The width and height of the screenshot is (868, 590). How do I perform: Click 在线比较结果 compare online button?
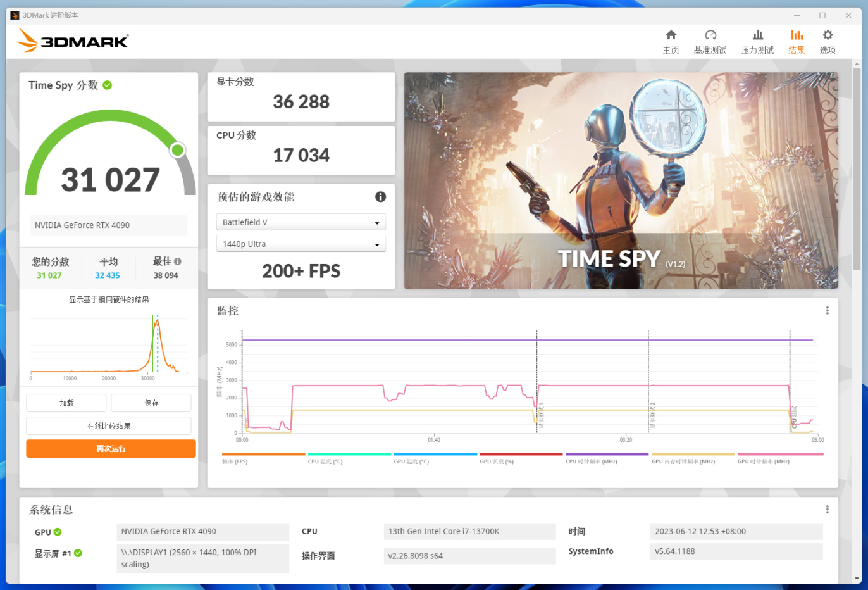pos(109,425)
